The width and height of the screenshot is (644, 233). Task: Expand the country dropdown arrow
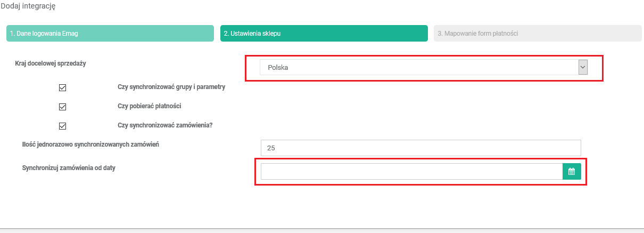pos(583,67)
